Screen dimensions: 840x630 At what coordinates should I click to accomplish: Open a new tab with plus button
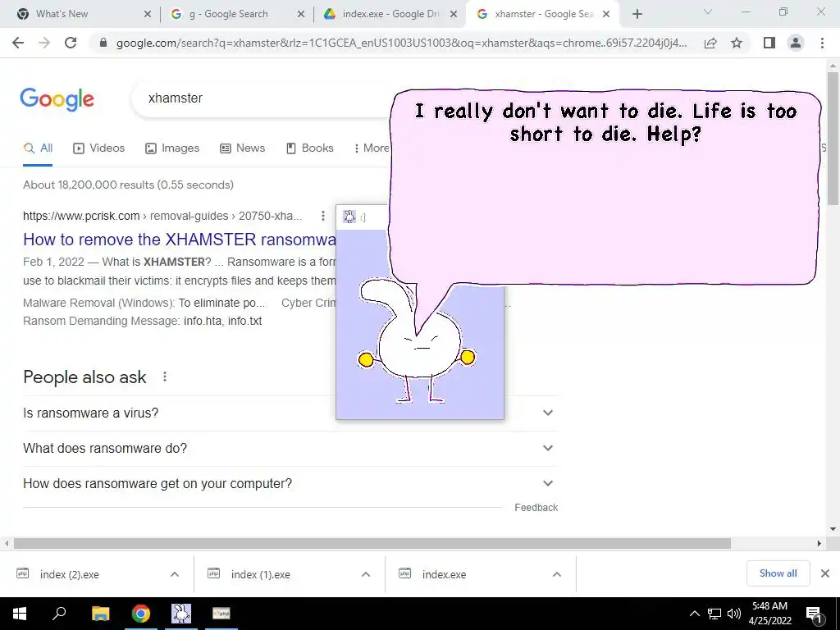(x=637, y=14)
